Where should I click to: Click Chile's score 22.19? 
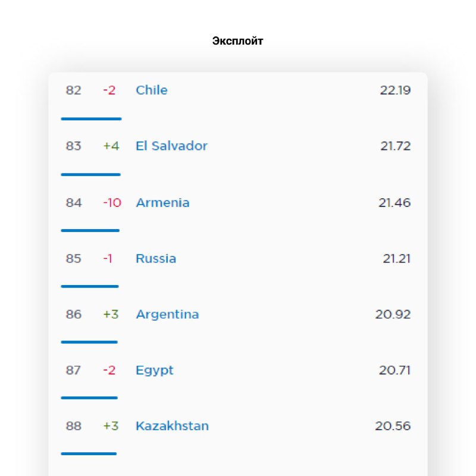point(395,90)
